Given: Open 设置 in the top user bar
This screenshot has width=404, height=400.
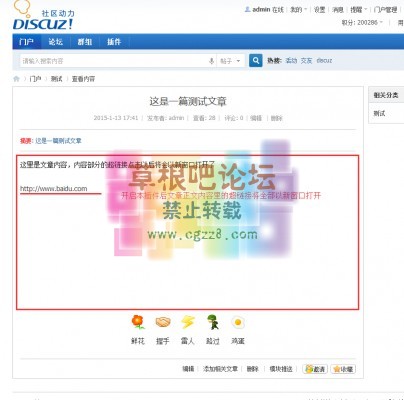Looking at the screenshot, I should click(320, 10).
